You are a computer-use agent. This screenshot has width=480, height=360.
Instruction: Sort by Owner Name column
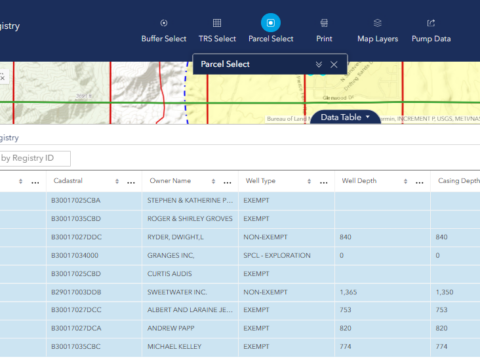(213, 181)
